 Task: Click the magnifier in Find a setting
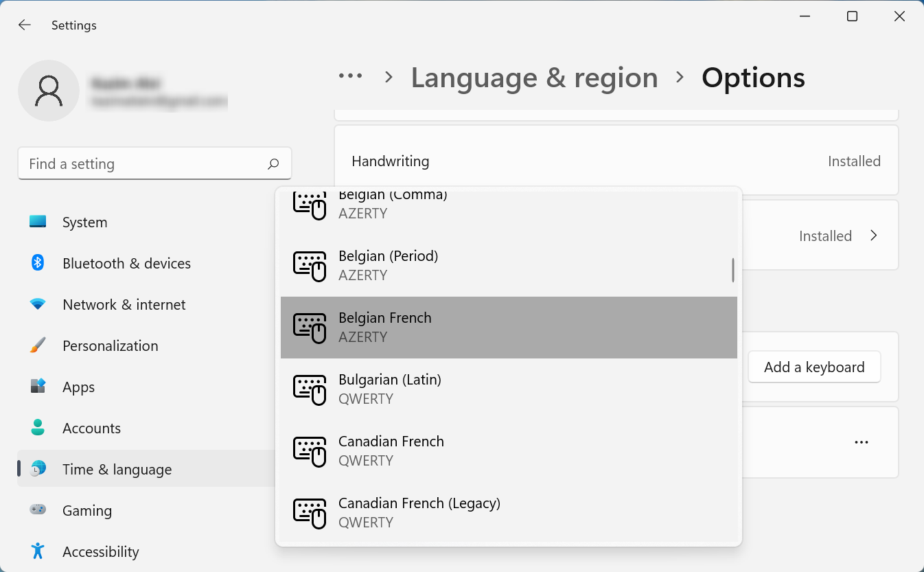(x=273, y=163)
